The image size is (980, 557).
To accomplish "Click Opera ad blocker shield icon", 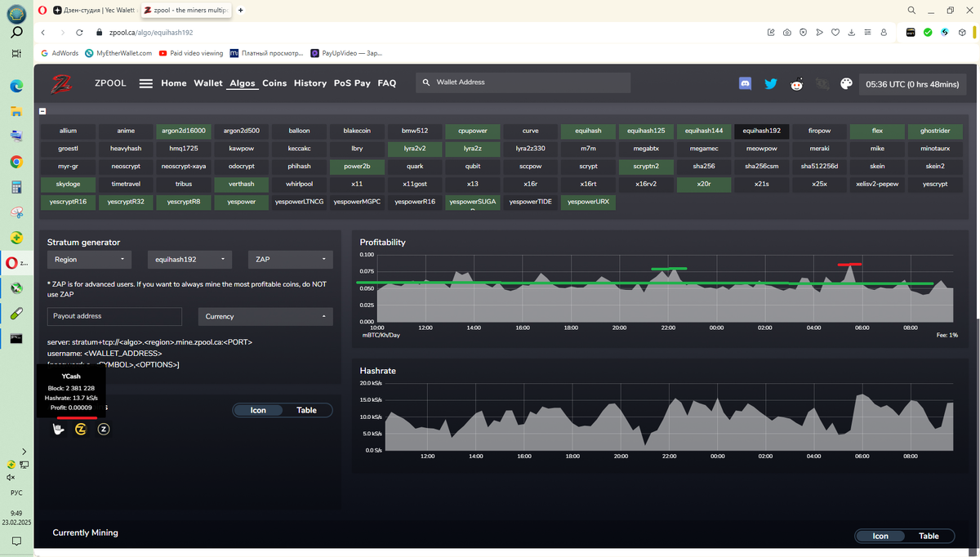I will click(x=803, y=33).
